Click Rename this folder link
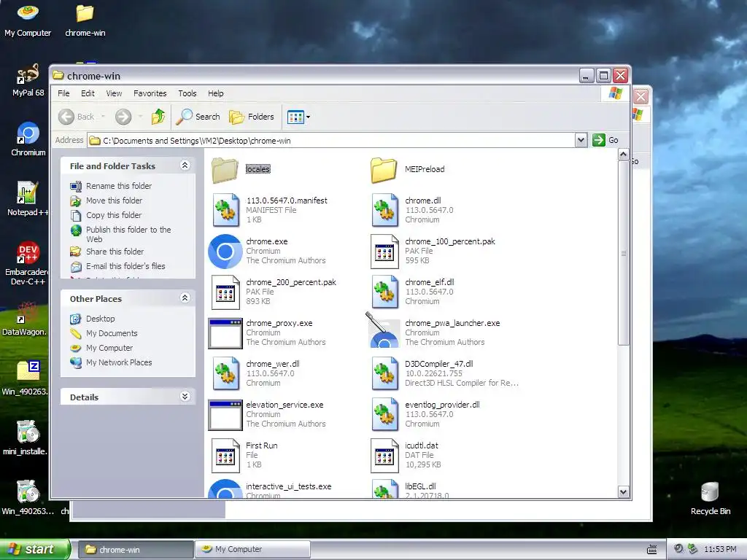 click(119, 186)
